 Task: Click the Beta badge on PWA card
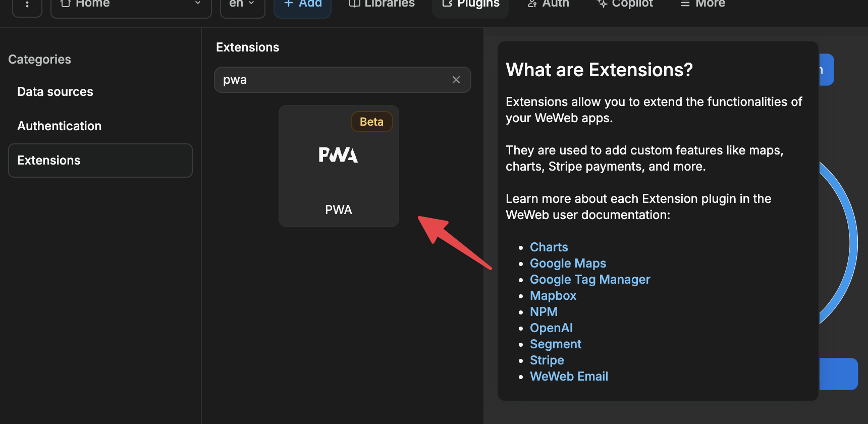372,122
